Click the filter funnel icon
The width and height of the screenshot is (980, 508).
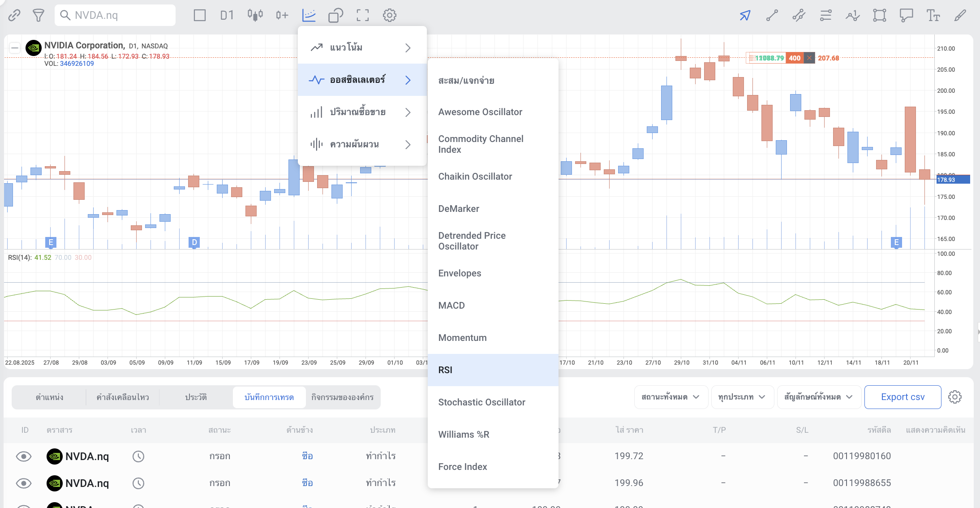tap(39, 16)
